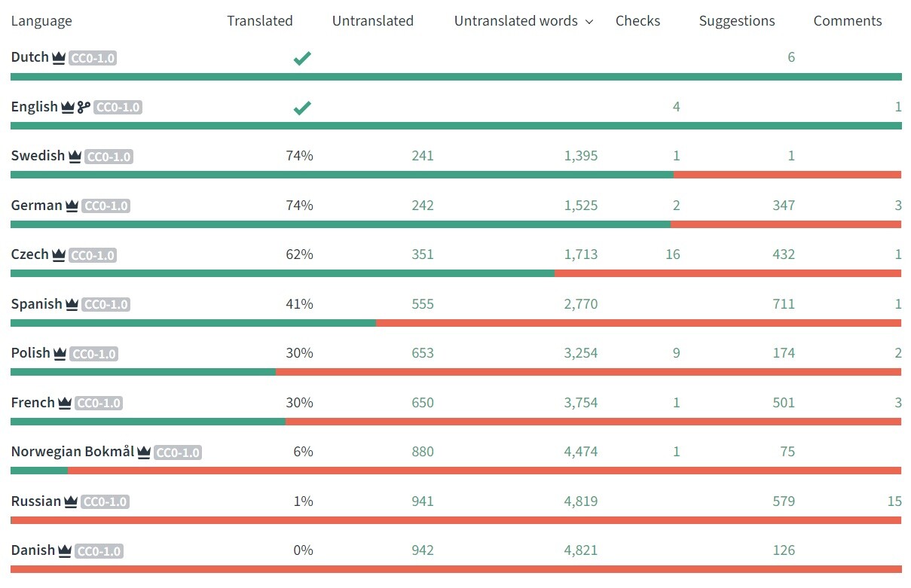The width and height of the screenshot is (911, 588).
Task: Open the Spanish language link
Action: [x=36, y=304]
